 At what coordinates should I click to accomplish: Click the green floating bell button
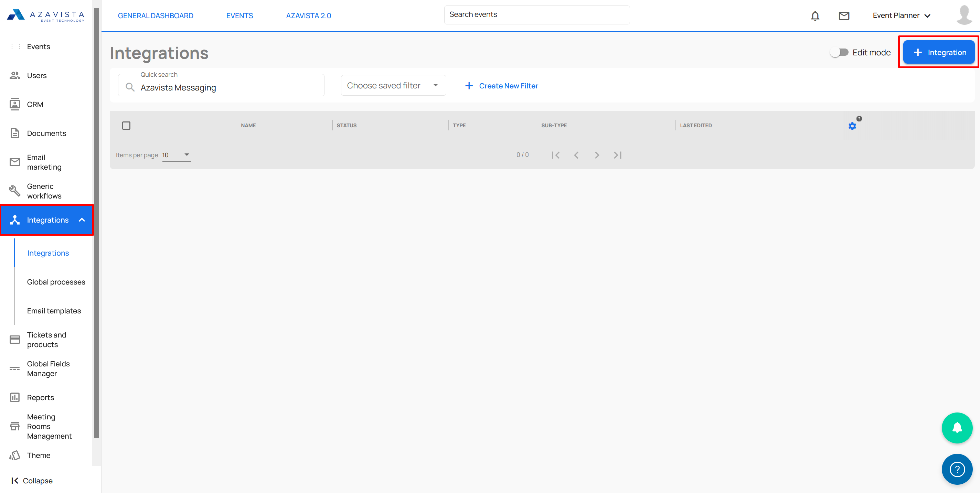pyautogui.click(x=957, y=428)
